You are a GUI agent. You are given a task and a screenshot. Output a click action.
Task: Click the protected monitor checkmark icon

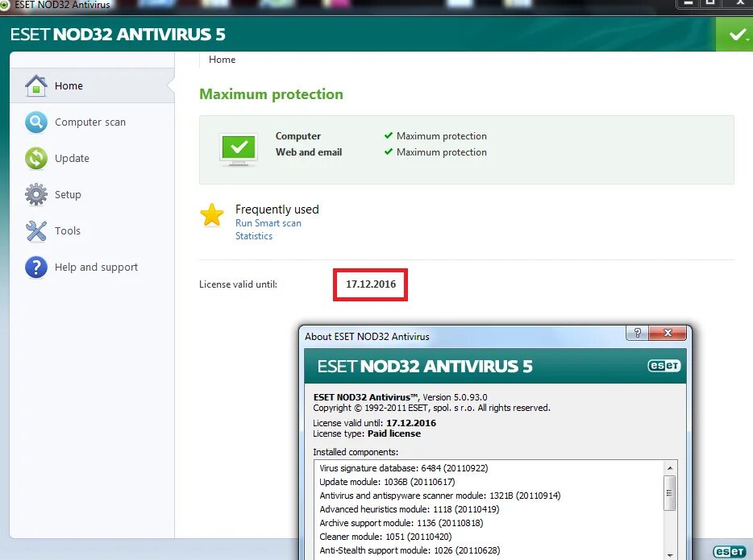tap(239, 149)
